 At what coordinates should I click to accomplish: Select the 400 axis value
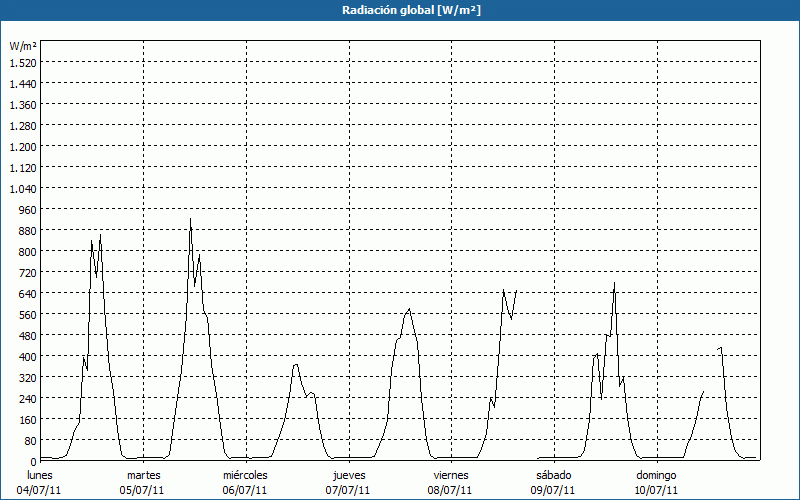pos(28,357)
